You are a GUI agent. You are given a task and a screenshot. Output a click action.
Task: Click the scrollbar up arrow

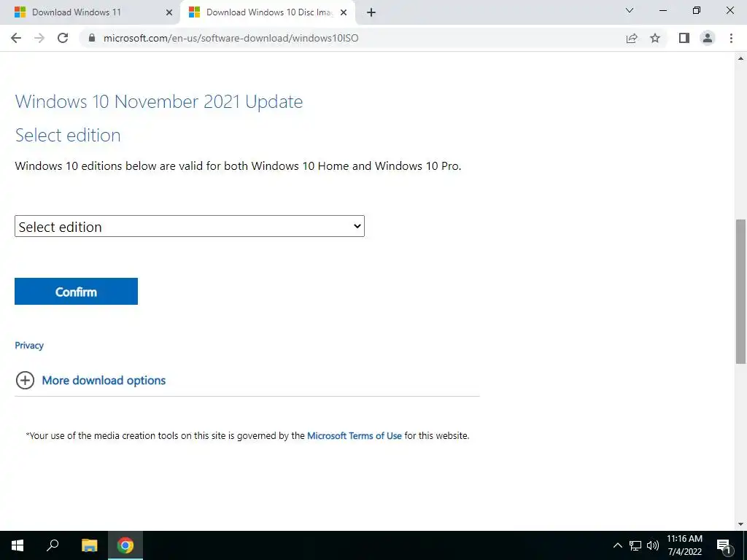[x=741, y=58]
